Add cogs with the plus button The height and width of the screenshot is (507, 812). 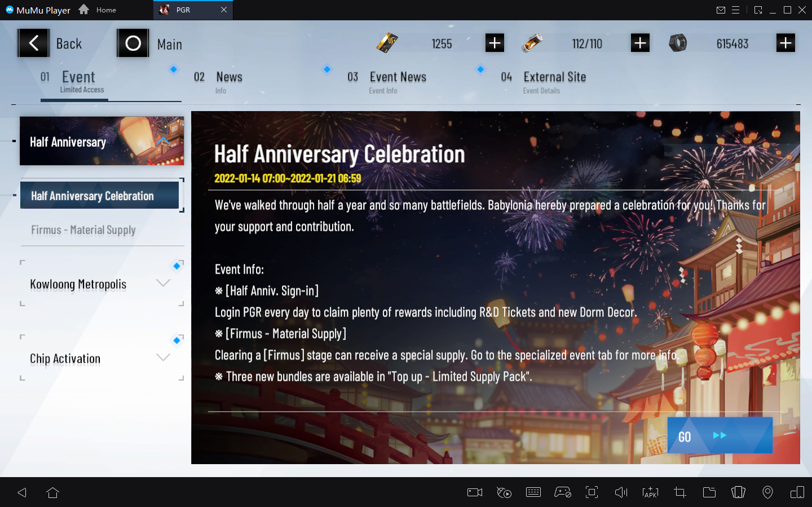click(785, 43)
